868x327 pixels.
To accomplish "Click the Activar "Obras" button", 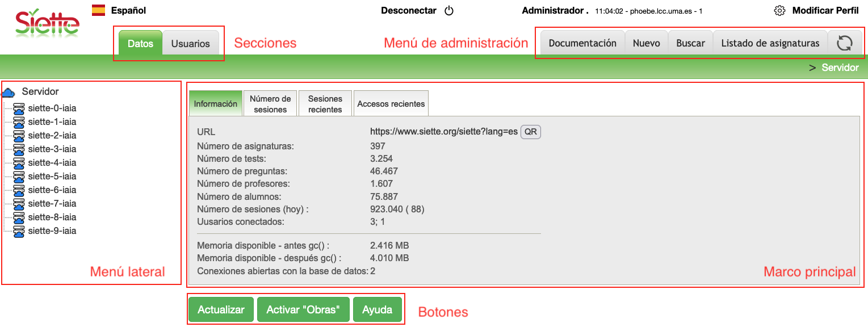I will pyautogui.click(x=303, y=310).
